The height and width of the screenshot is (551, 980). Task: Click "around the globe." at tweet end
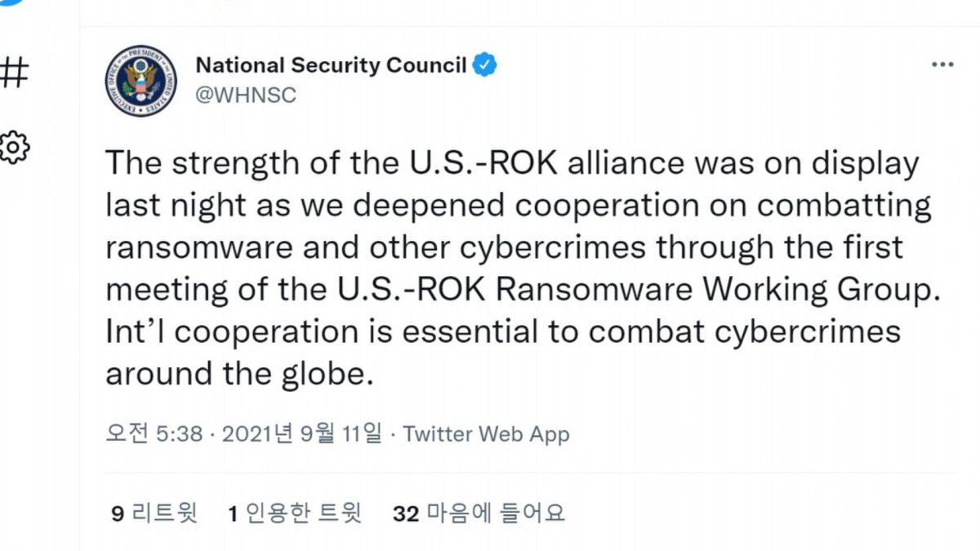click(234, 375)
